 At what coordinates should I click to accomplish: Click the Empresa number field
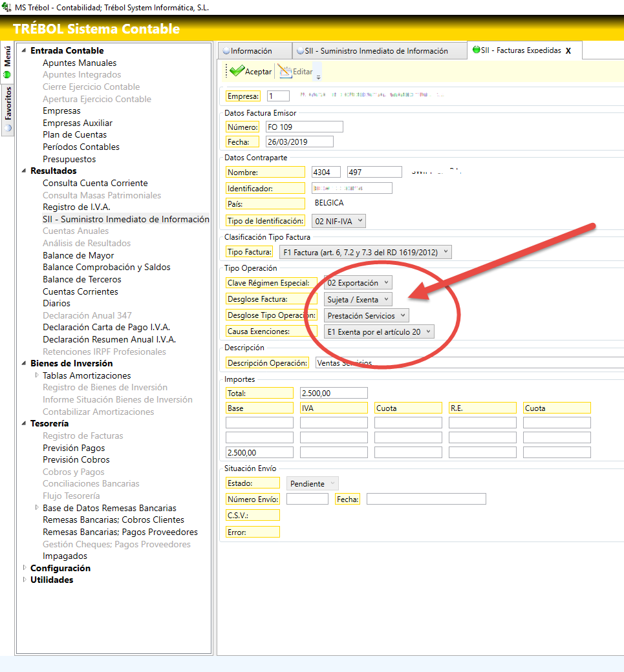(278, 96)
